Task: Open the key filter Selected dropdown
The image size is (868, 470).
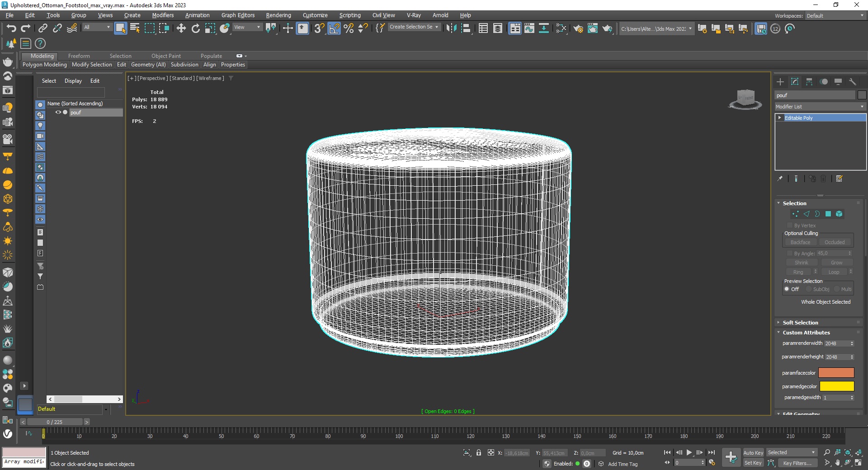Action: pyautogui.click(x=791, y=452)
